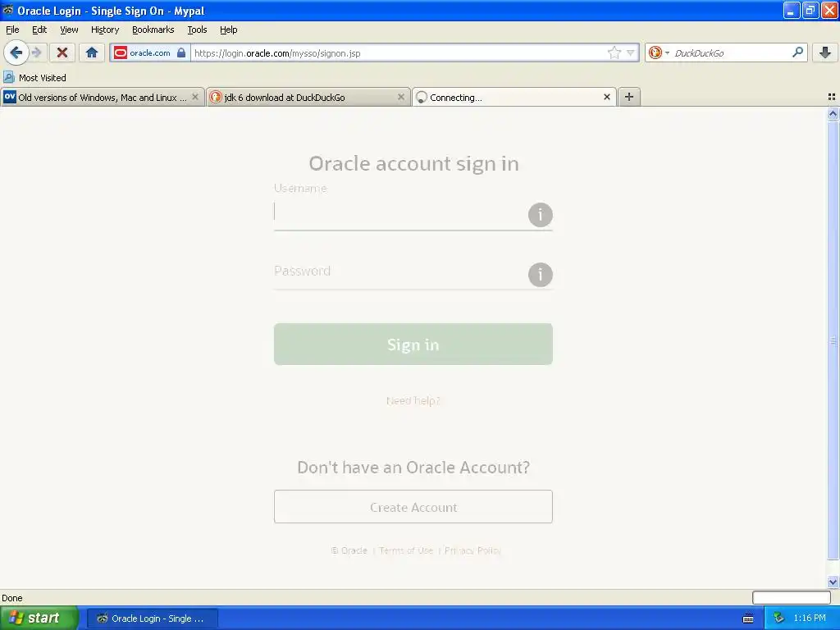Open the Help menu

228,30
